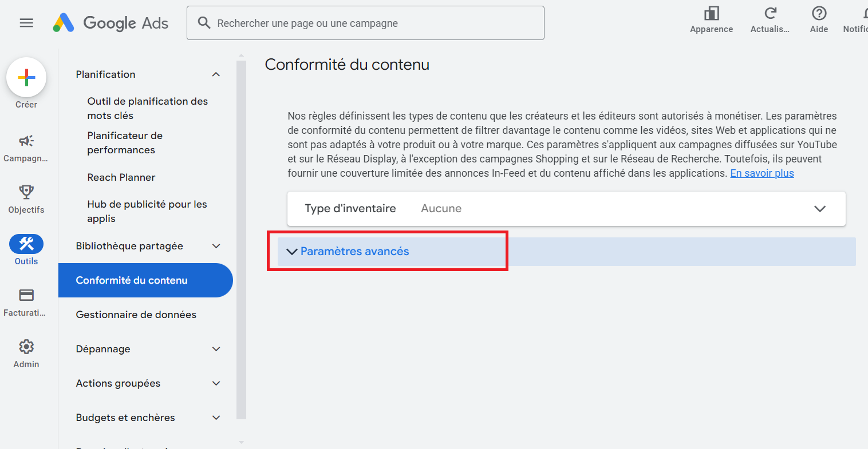This screenshot has width=868, height=449.
Task: Open Campagnes megaphone icon
Action: click(26, 141)
